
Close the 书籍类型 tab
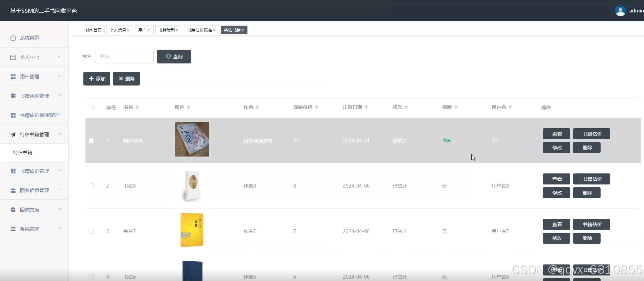point(177,30)
